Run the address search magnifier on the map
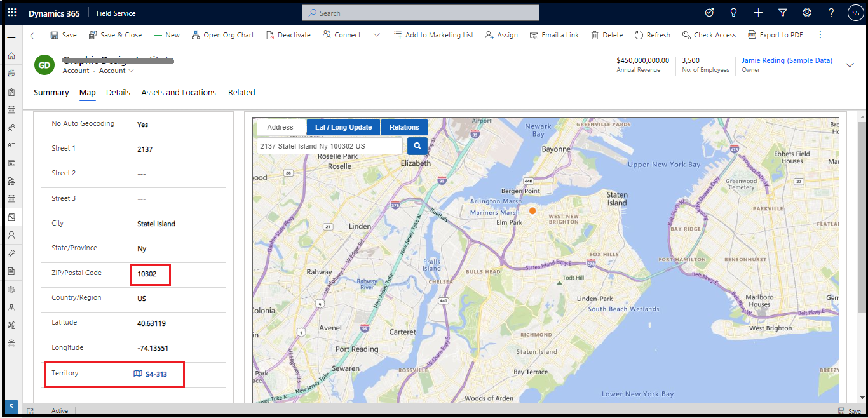 point(417,145)
